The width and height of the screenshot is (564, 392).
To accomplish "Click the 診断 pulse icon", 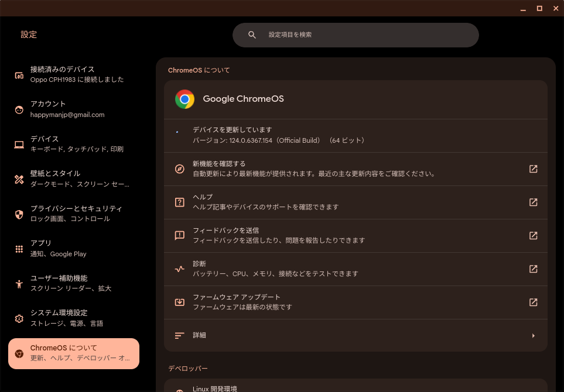I will [x=179, y=269].
